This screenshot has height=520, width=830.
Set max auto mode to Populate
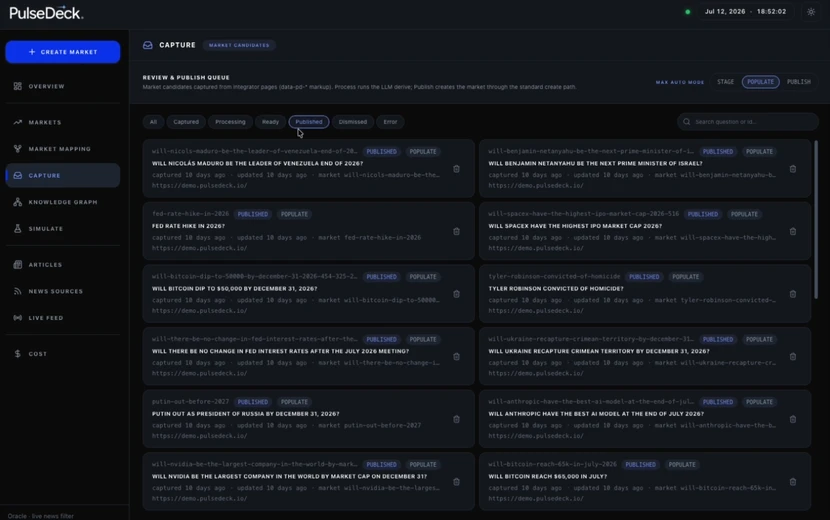(760, 82)
